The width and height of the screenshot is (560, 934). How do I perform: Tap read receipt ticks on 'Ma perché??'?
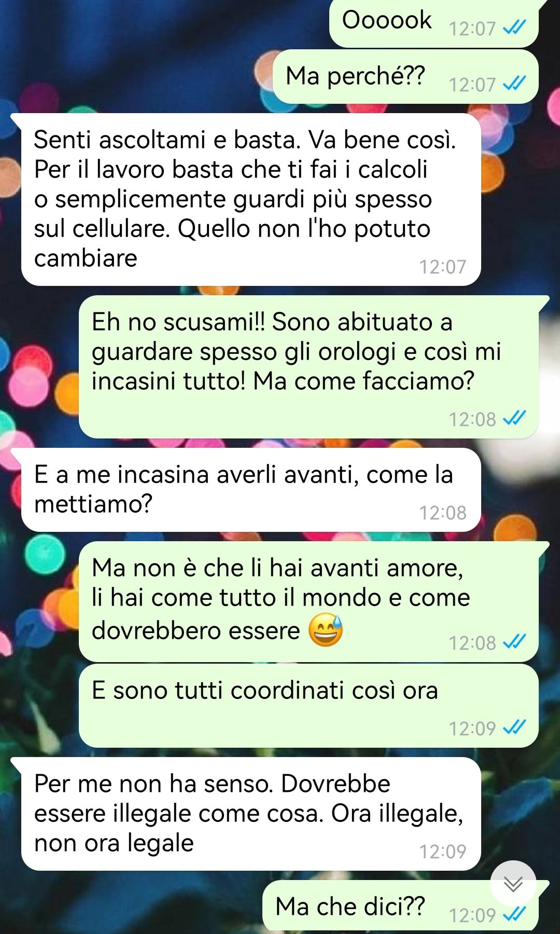pos(514,83)
